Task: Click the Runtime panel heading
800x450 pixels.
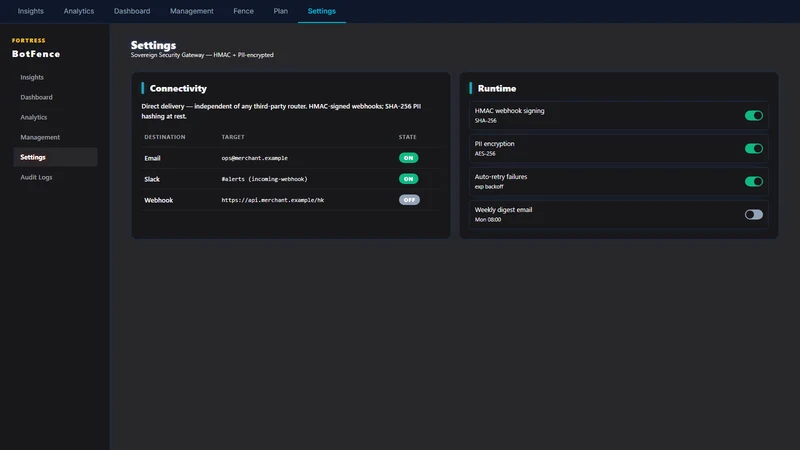Action: (x=496, y=88)
